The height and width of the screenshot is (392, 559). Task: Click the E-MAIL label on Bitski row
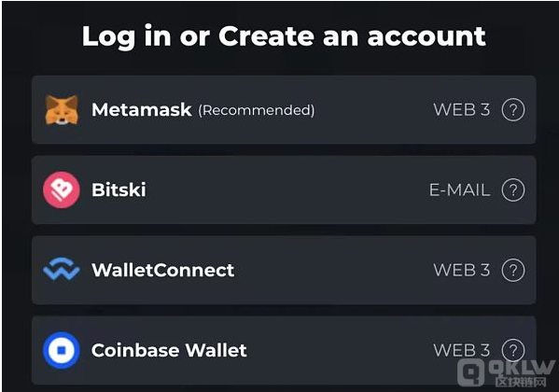click(459, 189)
